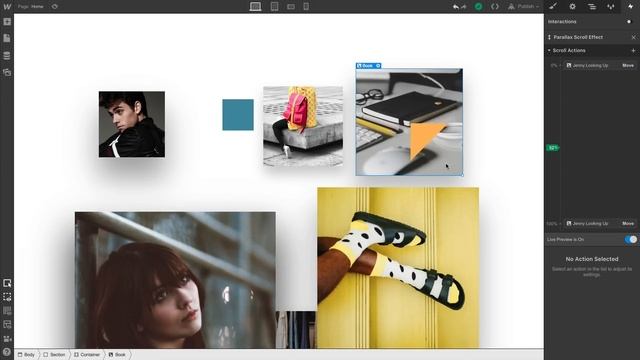This screenshot has height=360, width=640.
Task: Open the Interactions lightning tab
Action: click(631, 7)
